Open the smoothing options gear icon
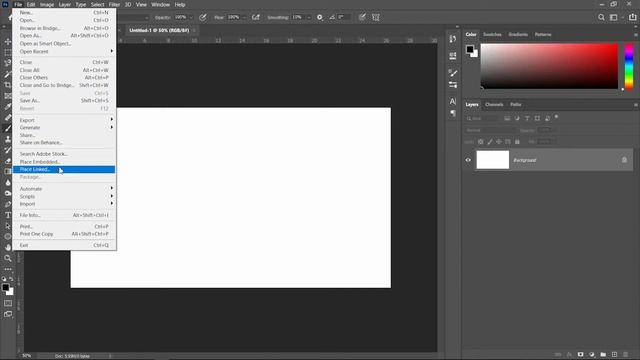This screenshot has height=360, width=640. coord(320,17)
